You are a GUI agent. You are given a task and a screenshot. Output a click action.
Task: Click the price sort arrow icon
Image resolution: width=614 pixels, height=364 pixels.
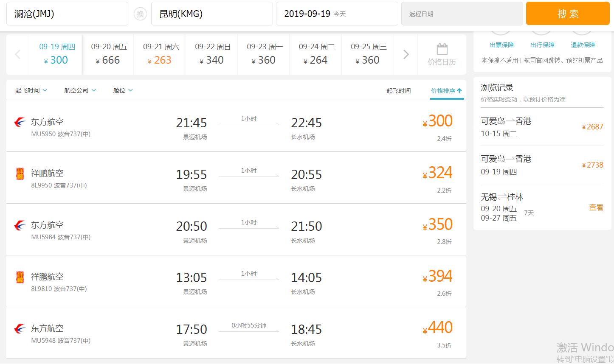point(459,91)
